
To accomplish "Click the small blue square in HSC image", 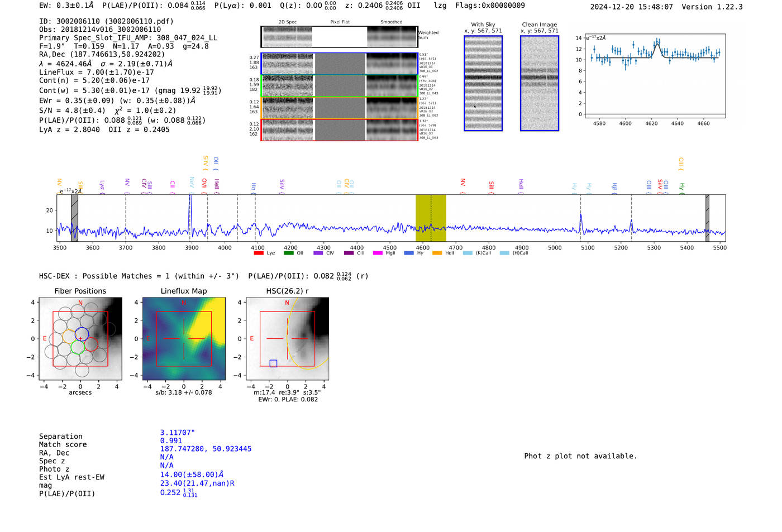I will 273,363.
